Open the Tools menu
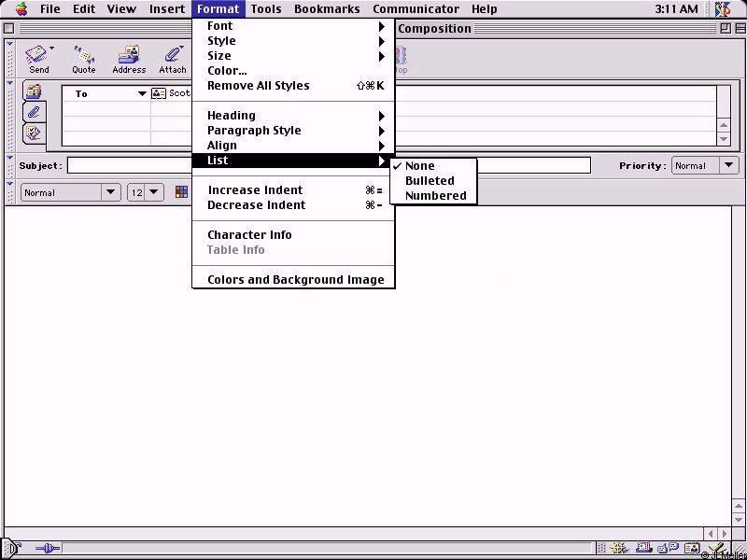Image resolution: width=747 pixels, height=560 pixels. tap(266, 9)
